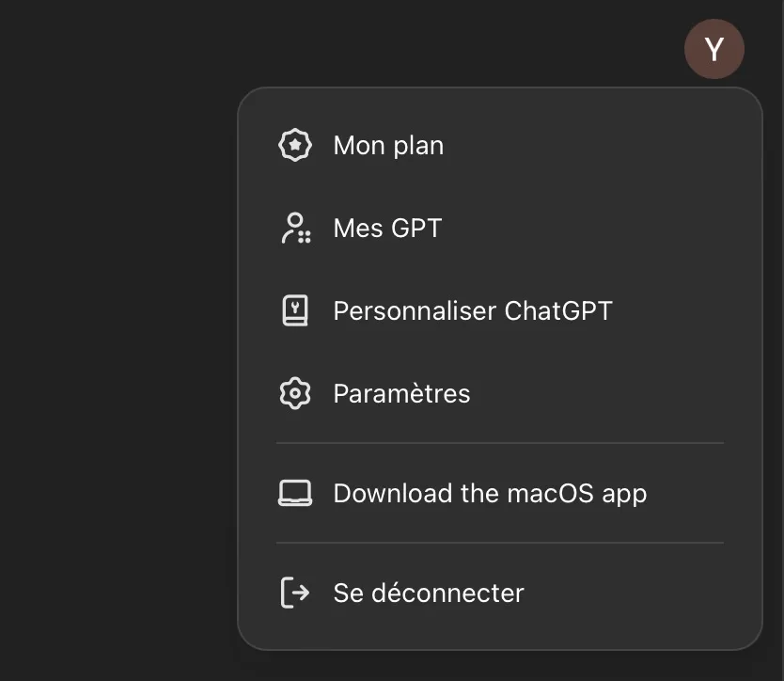Click the logout arrow icon
784x681 pixels.
(x=295, y=594)
